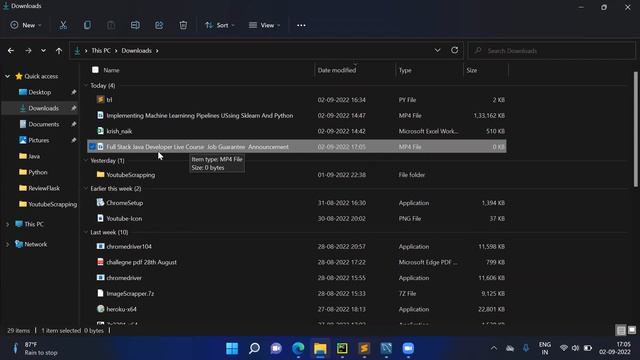Viewport: 640px width, 360px height.
Task: Collapse the Today group
Action: click(x=86, y=85)
